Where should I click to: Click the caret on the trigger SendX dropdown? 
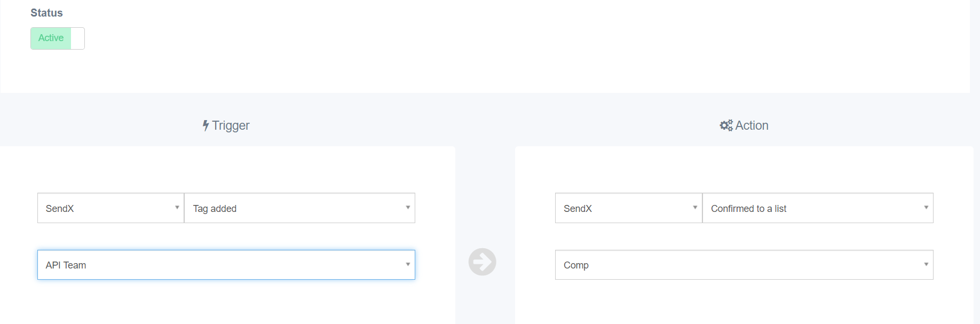point(177,208)
